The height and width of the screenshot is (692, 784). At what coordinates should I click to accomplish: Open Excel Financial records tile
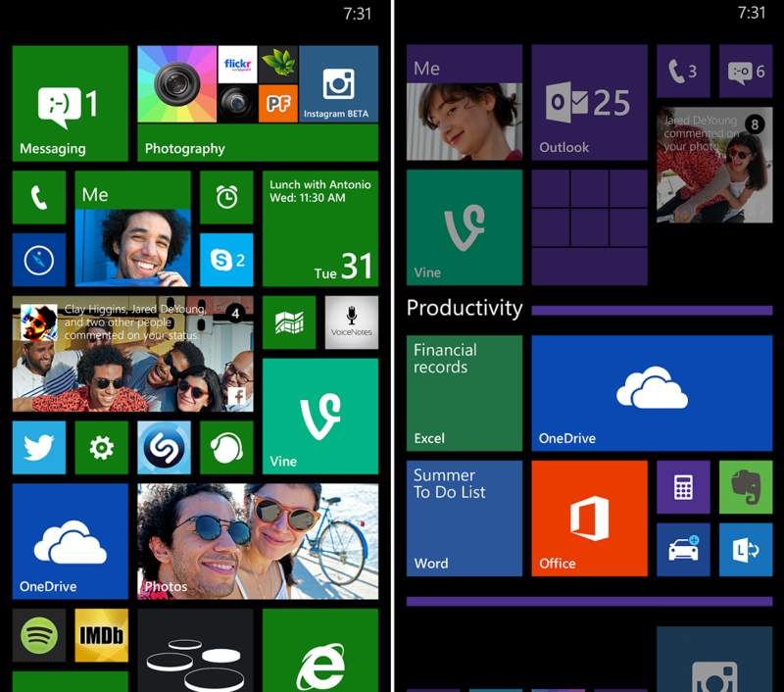click(465, 393)
